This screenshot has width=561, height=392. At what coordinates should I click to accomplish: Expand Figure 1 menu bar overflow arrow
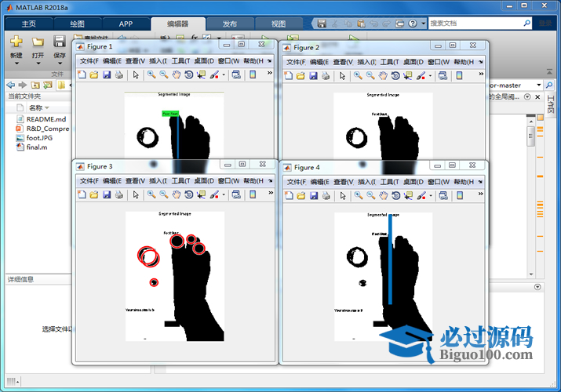click(269, 61)
